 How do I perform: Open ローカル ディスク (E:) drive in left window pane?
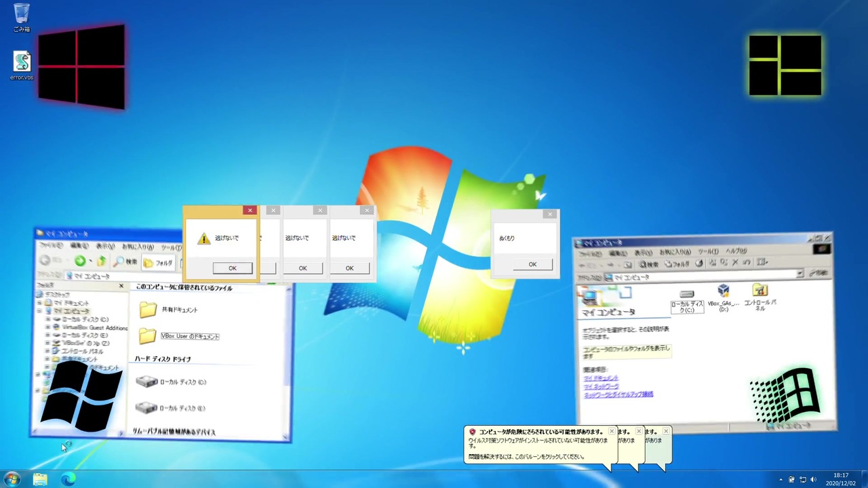click(170, 408)
